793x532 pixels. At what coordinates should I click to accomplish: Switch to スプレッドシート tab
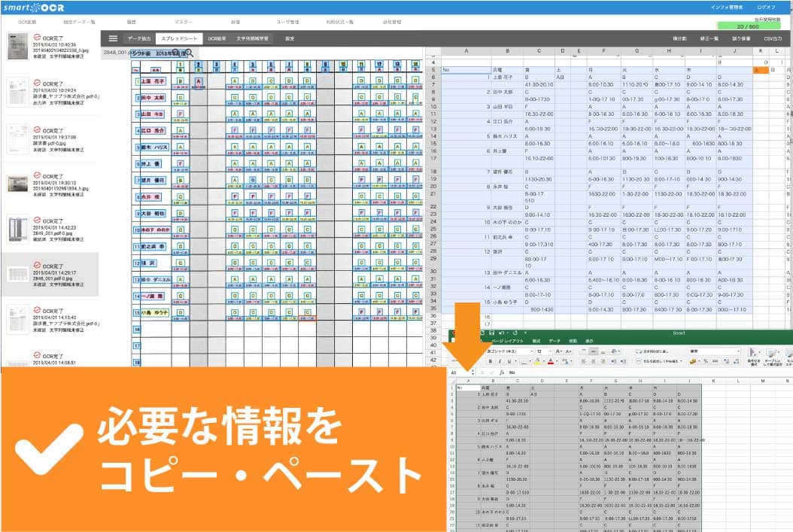179,38
